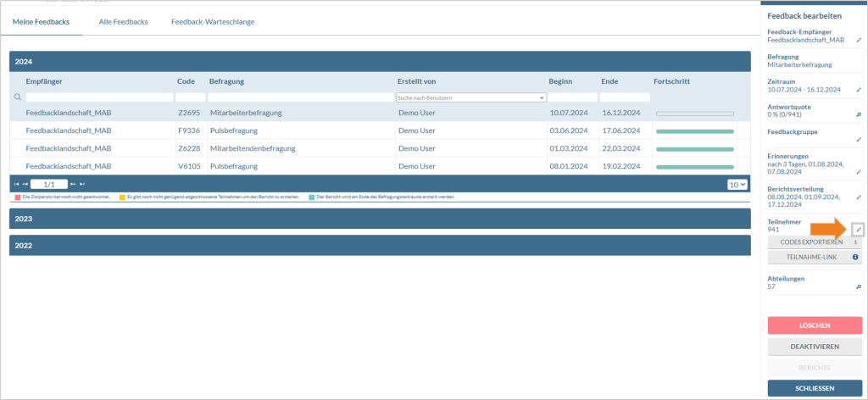Select the row with code Z6228
The height and width of the screenshot is (400, 868).
(380, 149)
